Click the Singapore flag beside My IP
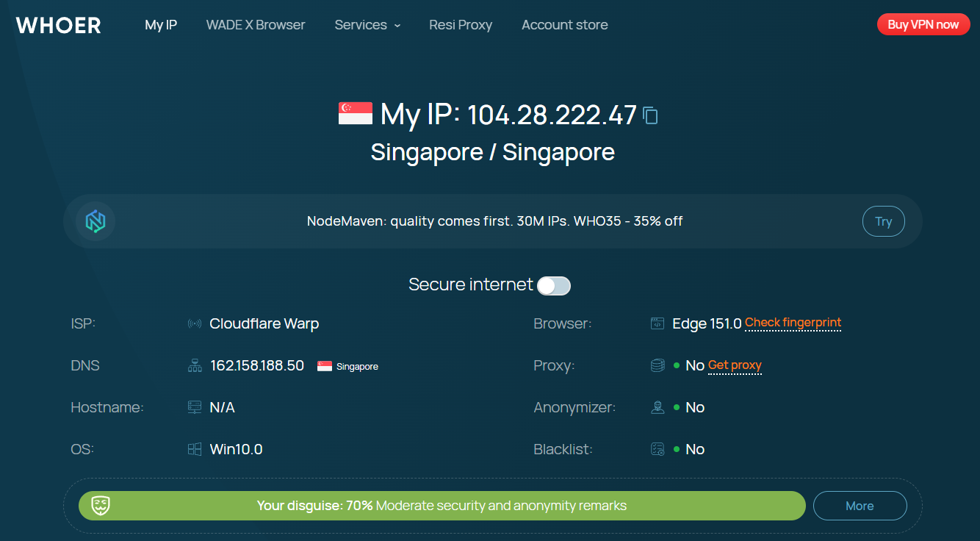 (356, 114)
